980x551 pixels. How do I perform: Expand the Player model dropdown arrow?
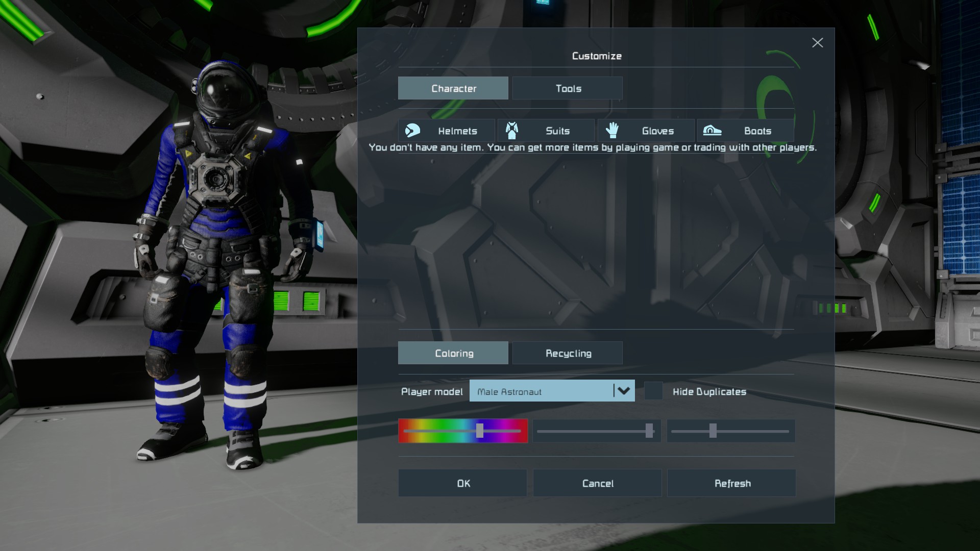pos(624,391)
